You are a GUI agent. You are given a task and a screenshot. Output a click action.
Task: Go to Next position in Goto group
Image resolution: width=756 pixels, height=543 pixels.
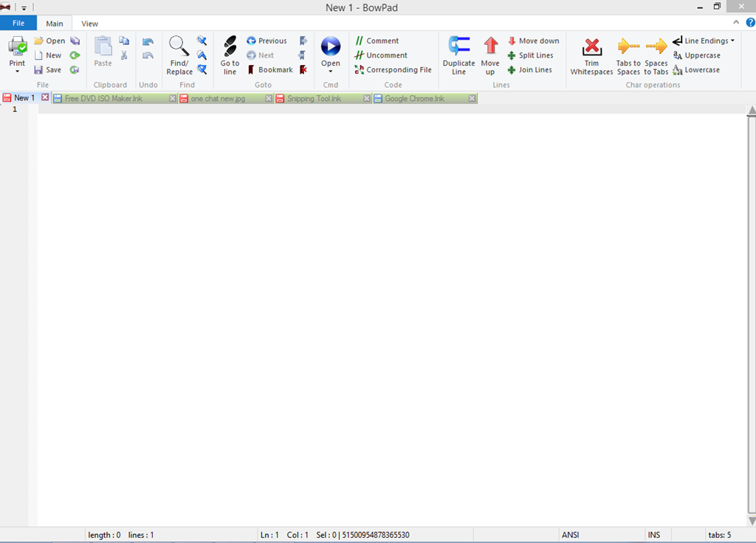coord(261,55)
